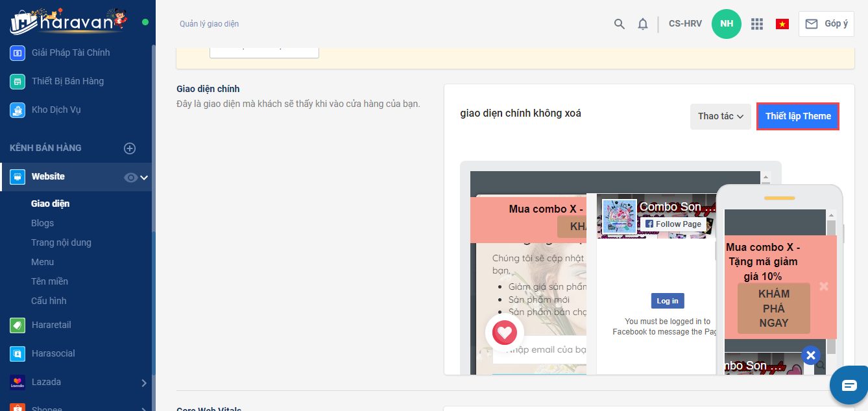
Task: Click the Facebook page thumbnail in preview
Action: coord(620,217)
